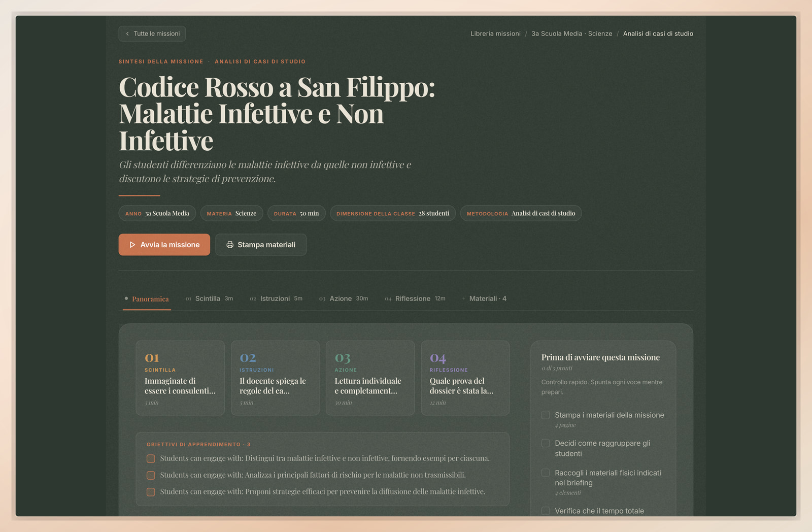Click Analisi di casi di studio breadcrumb
The width and height of the screenshot is (812, 532).
pyautogui.click(x=658, y=34)
